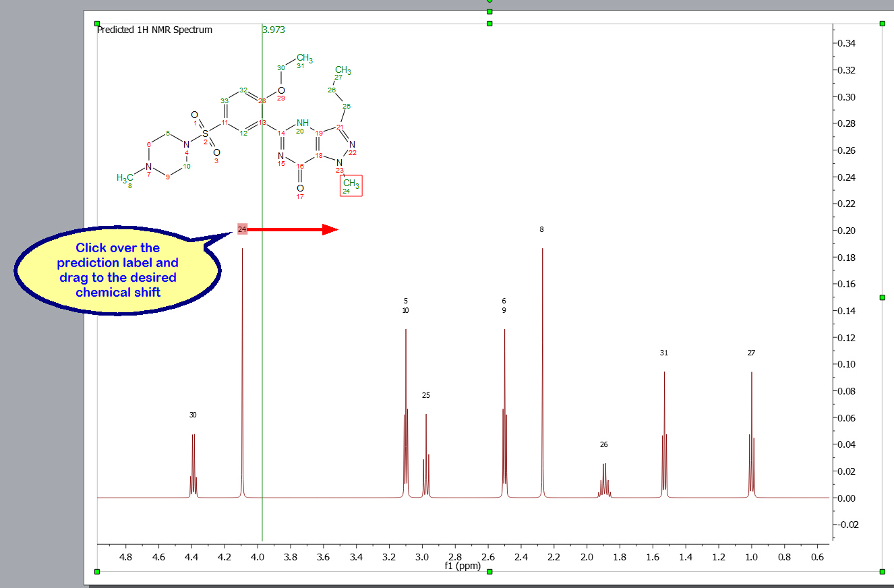894x588 pixels.
Task: Select the CH3 atom 27 in the molecule
Action: [x=342, y=71]
